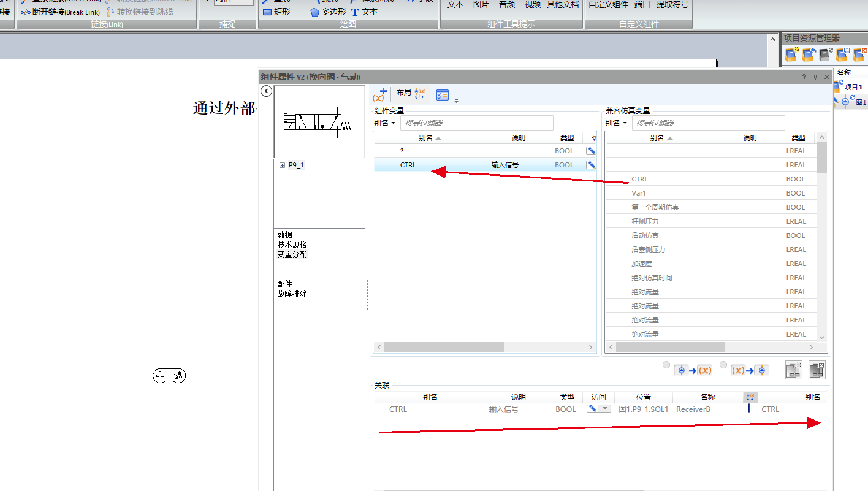This screenshot has width=868, height=491.
Task: Open 技术规格 section in properties list
Action: (x=292, y=245)
